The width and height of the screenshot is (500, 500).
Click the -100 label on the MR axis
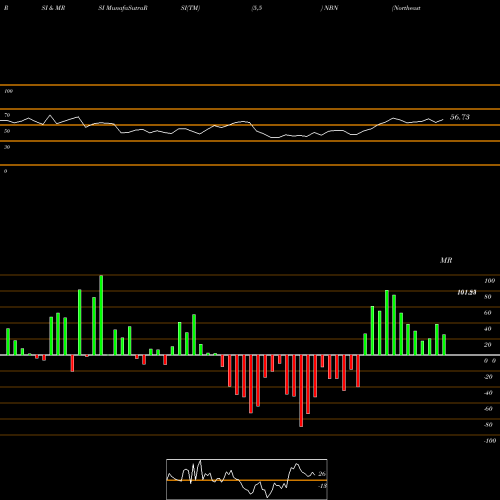(x=490, y=441)
